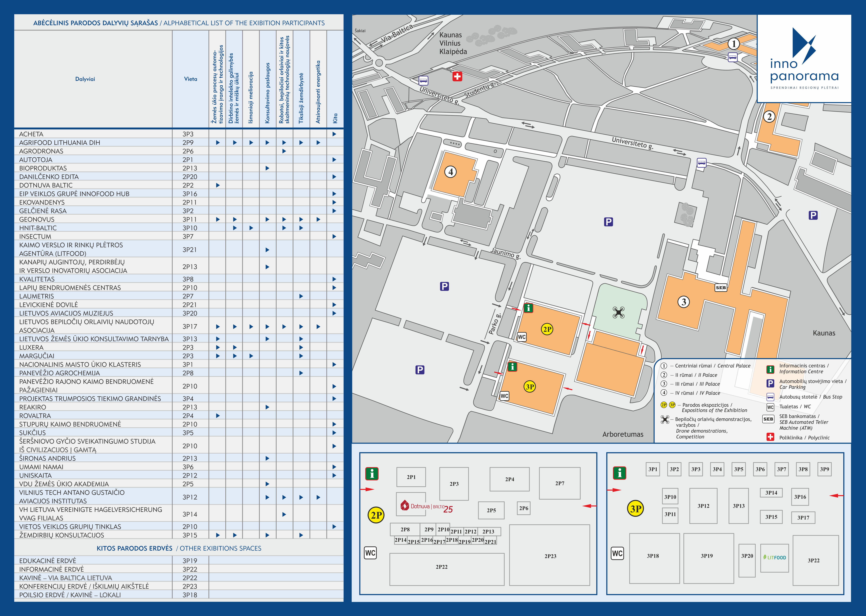Click booth 3P22 in the 3P floor plan
866x616 pixels.
coord(816,561)
